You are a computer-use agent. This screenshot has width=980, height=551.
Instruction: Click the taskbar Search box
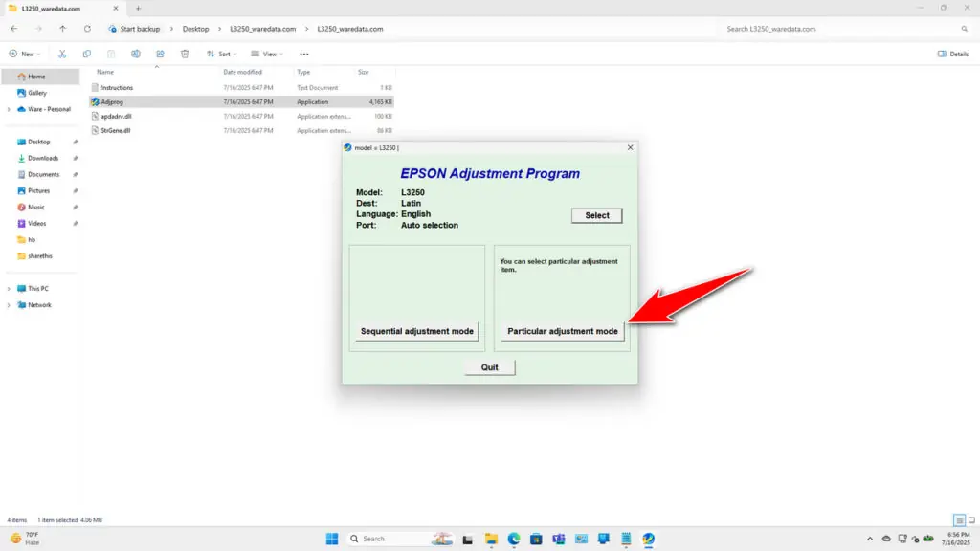[x=400, y=539]
